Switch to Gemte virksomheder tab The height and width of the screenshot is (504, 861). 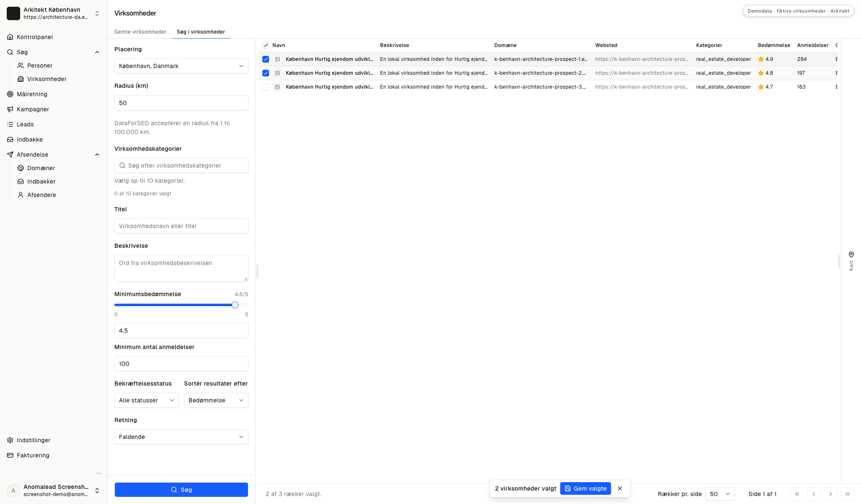click(x=140, y=32)
